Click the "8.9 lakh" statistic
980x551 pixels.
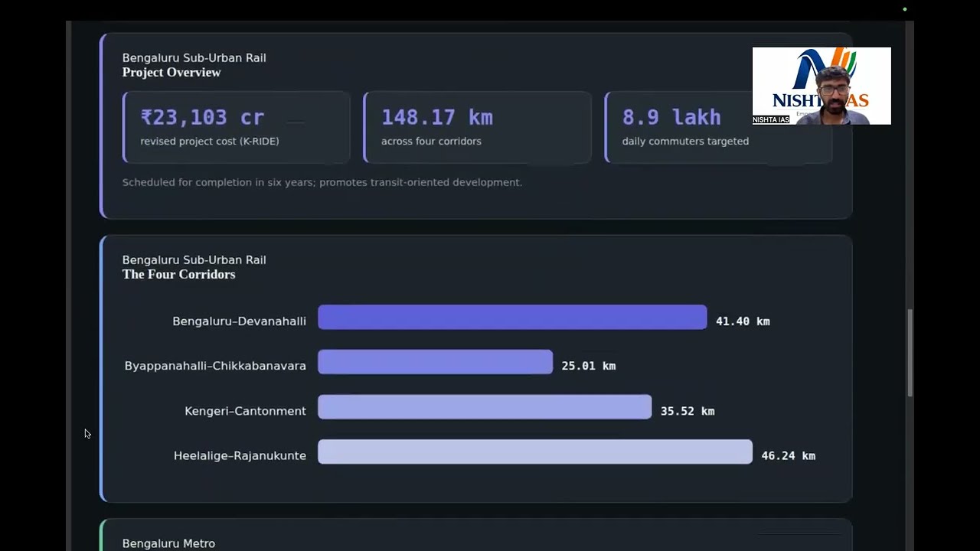coord(671,117)
